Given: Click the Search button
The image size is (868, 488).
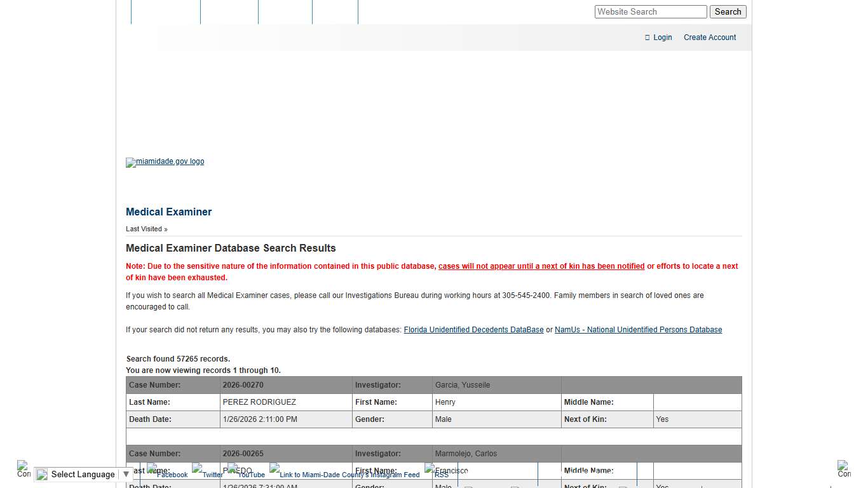Looking at the screenshot, I should (x=728, y=11).
